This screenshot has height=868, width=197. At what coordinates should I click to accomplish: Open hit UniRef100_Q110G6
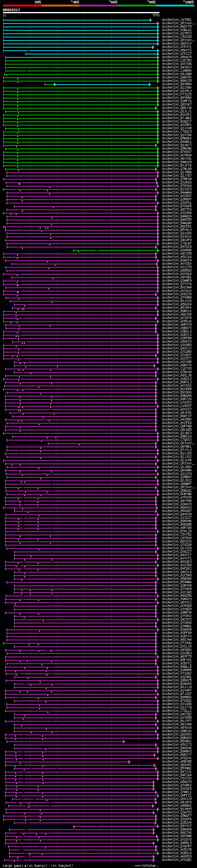click(177, 233)
